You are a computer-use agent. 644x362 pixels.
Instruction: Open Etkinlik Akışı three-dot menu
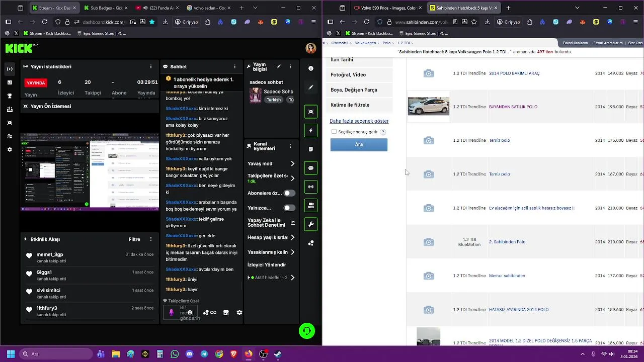(151, 239)
